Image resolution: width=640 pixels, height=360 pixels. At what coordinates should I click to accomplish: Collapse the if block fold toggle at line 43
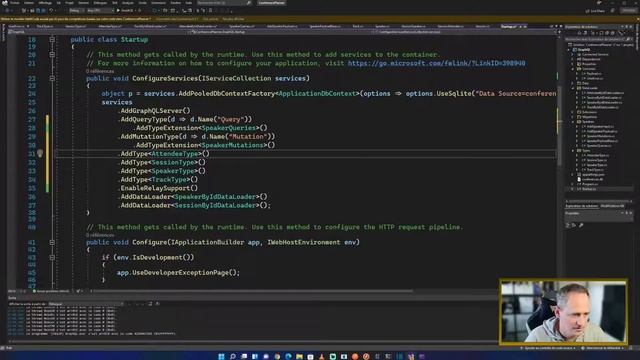tap(52, 258)
